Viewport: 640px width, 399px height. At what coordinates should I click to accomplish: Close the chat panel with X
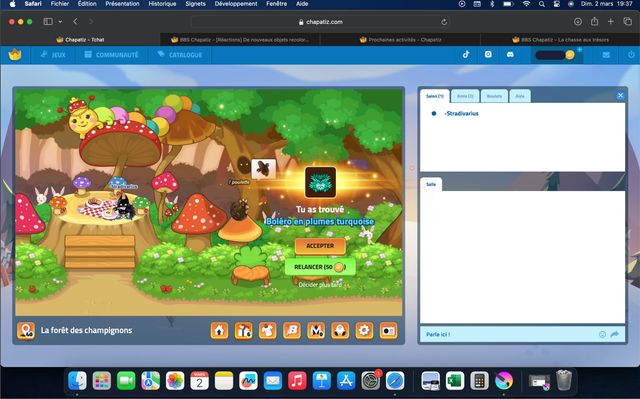[x=620, y=95]
